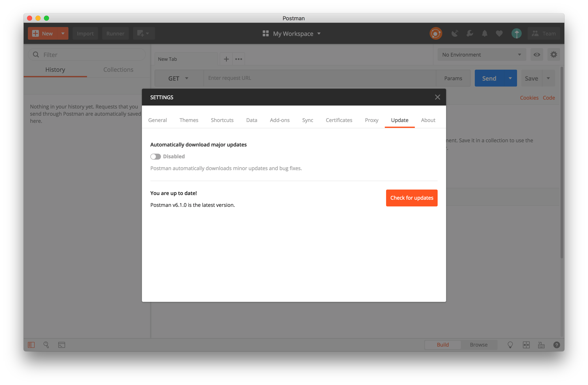Select the Update tab in Settings

point(399,120)
